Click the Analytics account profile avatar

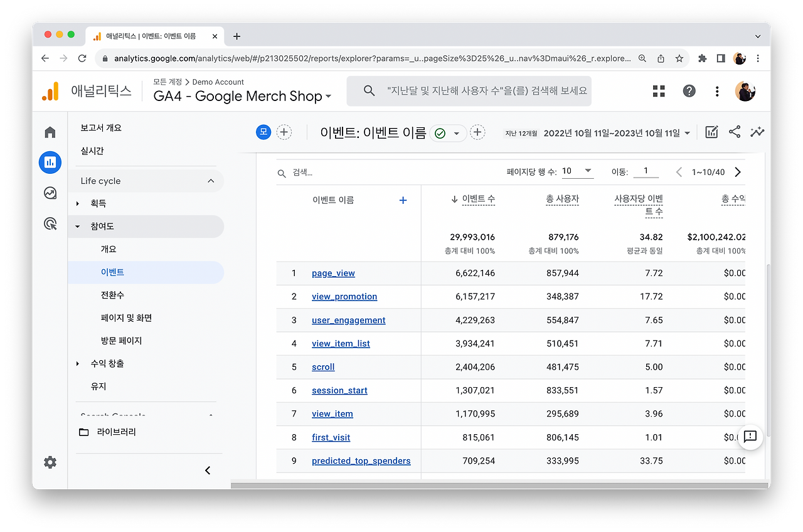[745, 91]
